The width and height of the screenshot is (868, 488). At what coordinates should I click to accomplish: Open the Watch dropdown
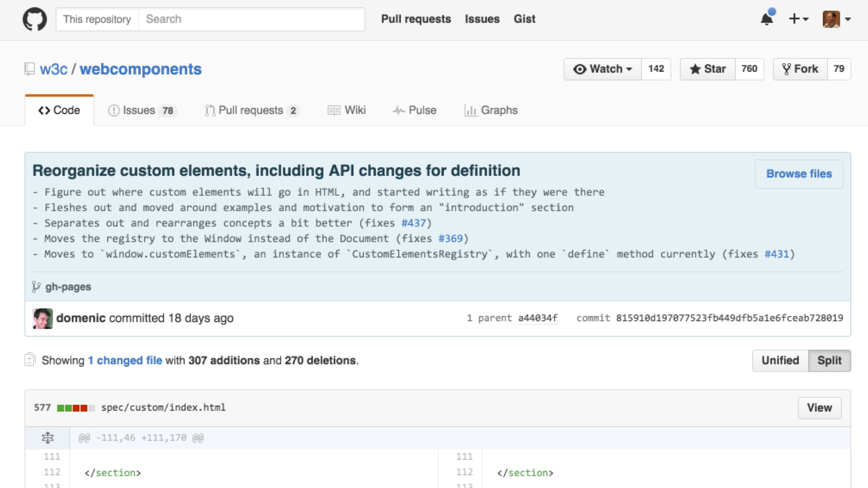603,69
